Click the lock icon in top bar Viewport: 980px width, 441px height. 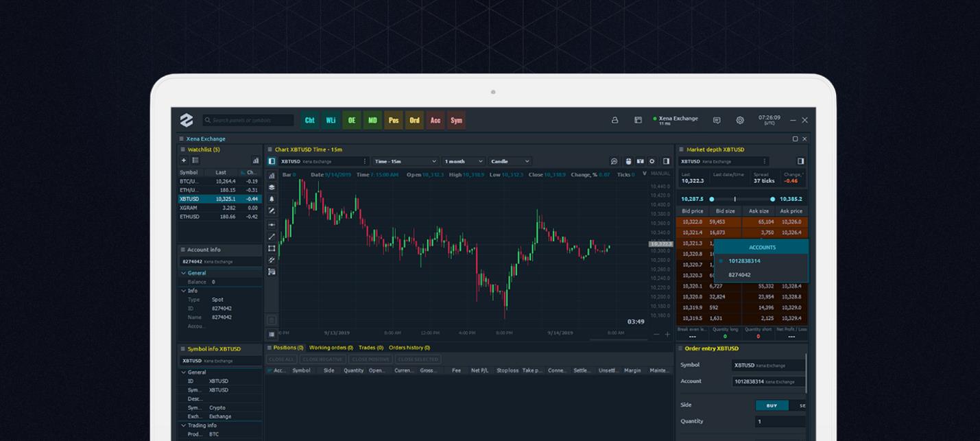[x=614, y=120]
